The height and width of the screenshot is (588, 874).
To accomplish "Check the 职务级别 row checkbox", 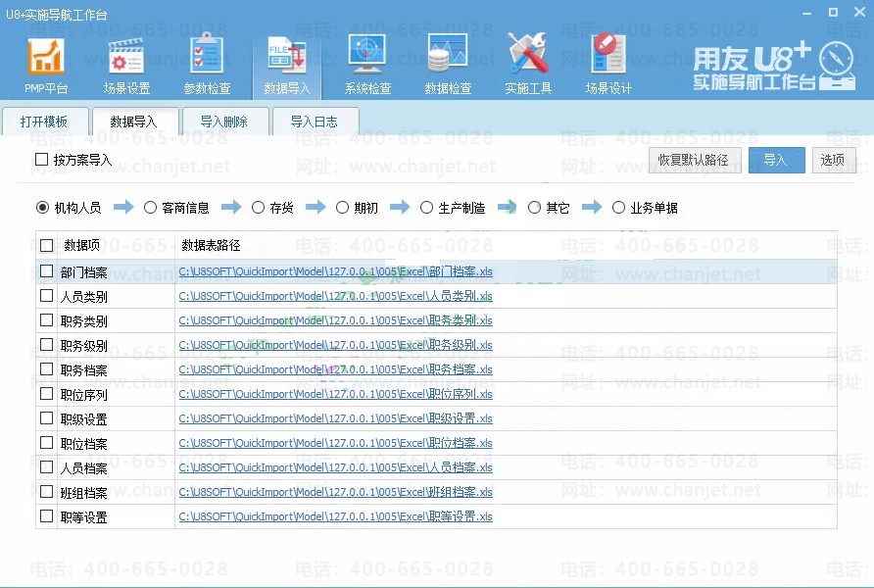I will click(x=47, y=345).
